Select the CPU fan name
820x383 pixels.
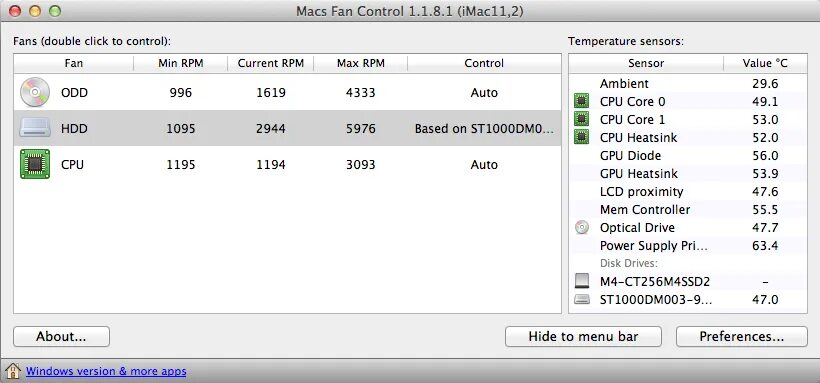coord(72,165)
